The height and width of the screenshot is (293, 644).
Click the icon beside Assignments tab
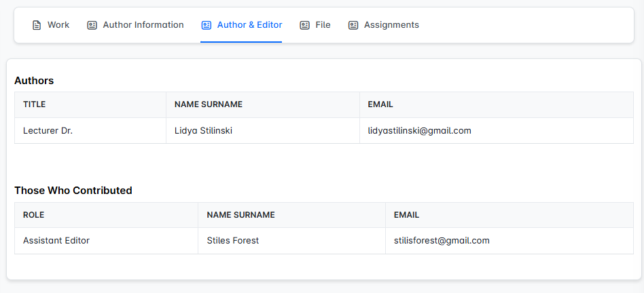click(353, 25)
